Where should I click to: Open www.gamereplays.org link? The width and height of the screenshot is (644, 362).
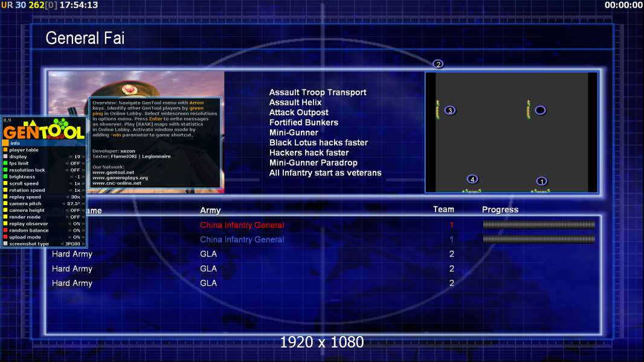[120, 178]
